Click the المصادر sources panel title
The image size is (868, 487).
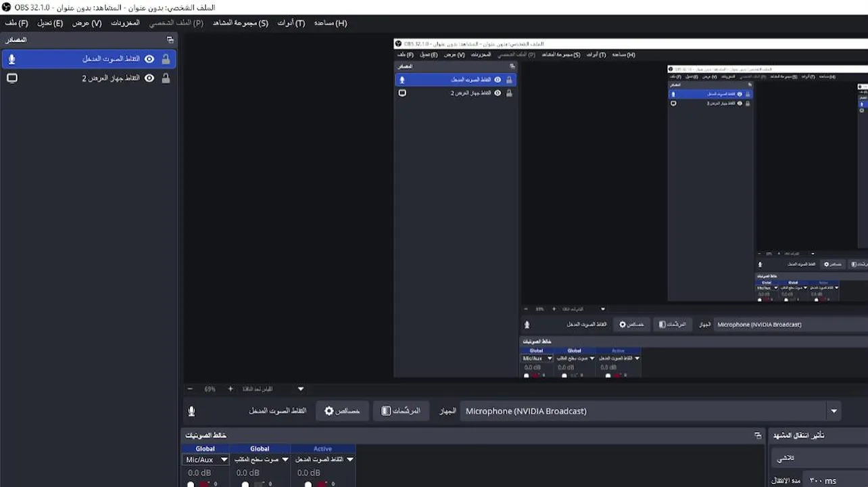tap(16, 40)
